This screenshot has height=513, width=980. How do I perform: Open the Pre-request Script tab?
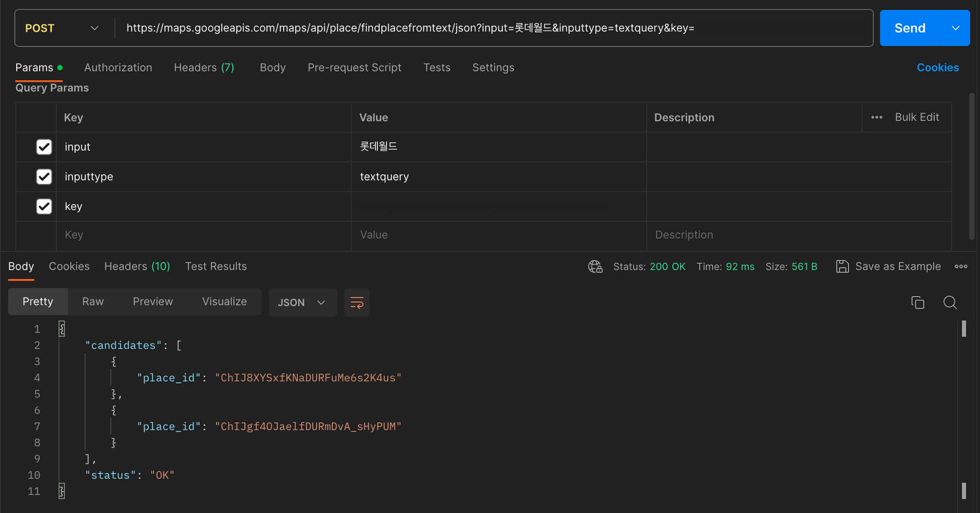(354, 68)
